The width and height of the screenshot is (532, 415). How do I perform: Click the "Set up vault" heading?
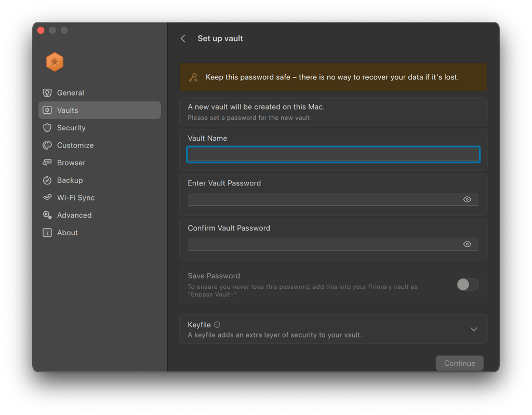point(220,38)
